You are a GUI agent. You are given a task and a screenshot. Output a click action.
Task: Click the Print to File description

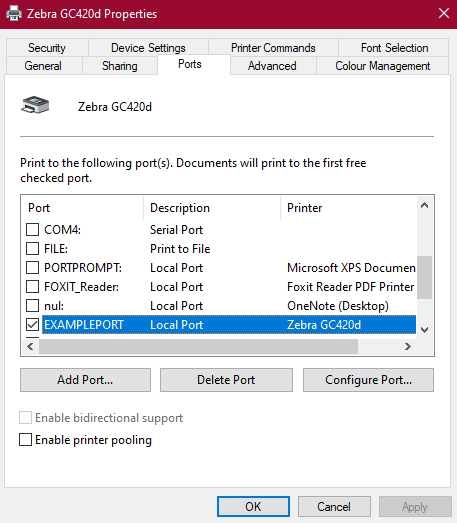(x=180, y=249)
